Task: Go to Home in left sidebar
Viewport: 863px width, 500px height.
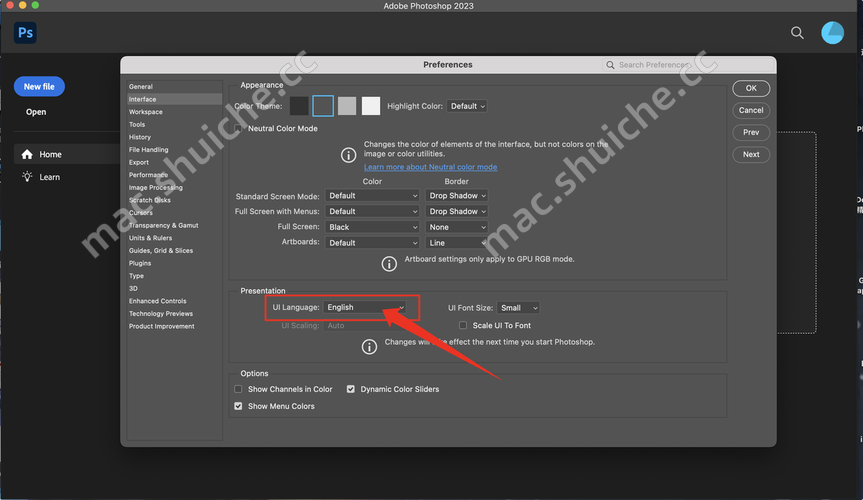Action: [49, 155]
